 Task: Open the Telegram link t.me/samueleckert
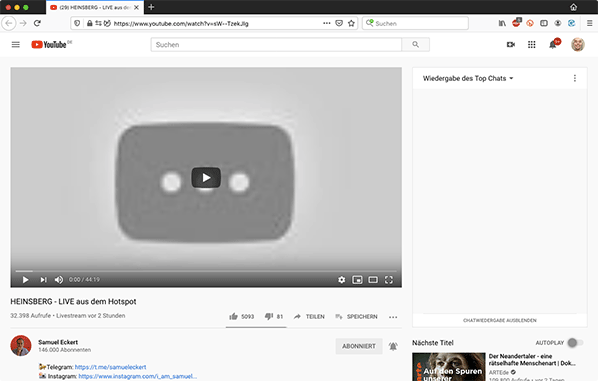pos(111,367)
